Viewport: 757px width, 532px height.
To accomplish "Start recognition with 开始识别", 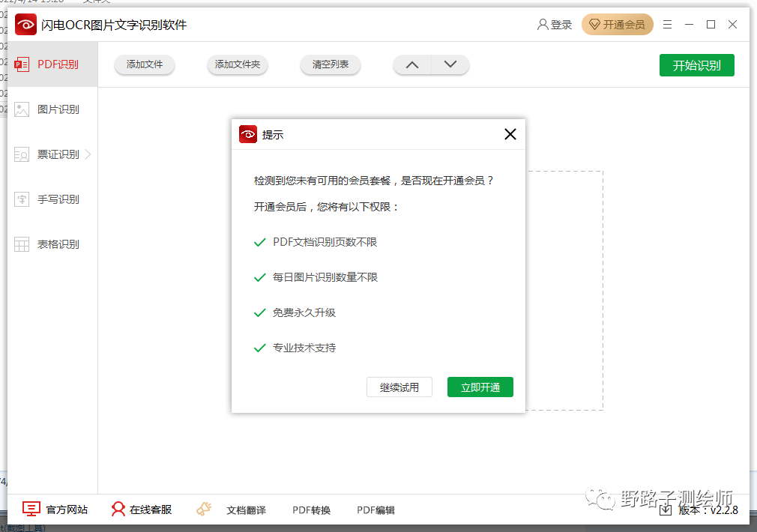I will tap(696, 65).
